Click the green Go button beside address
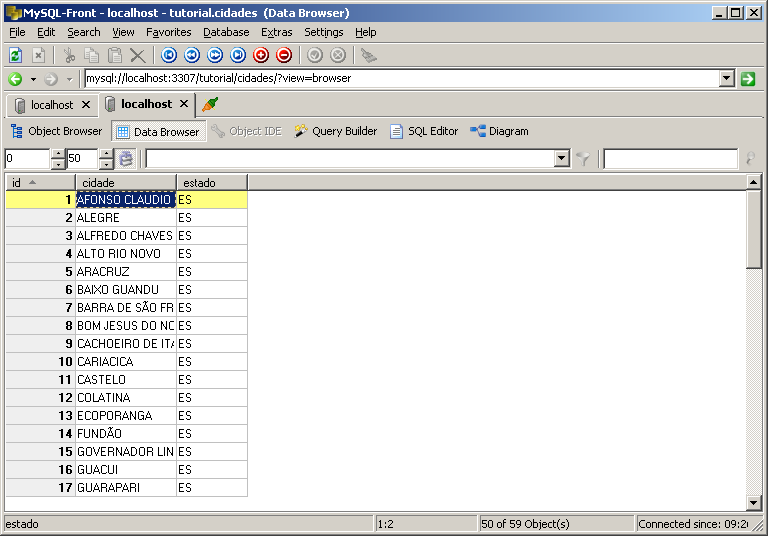The height and width of the screenshot is (536, 768). pos(748,78)
